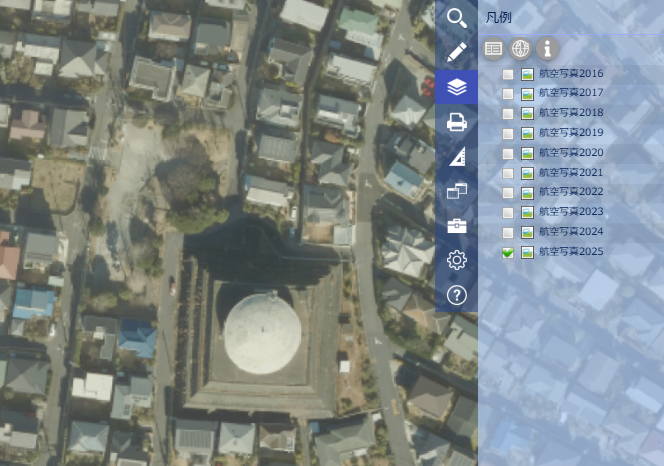664x466 pixels.
Task: Select the 航空写真2021 layer label
Action: (571, 172)
